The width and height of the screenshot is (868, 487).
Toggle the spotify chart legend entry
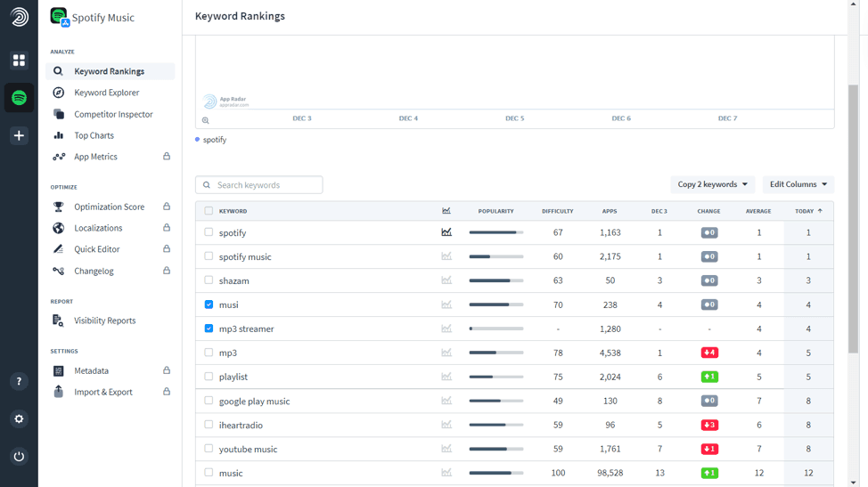coord(211,140)
